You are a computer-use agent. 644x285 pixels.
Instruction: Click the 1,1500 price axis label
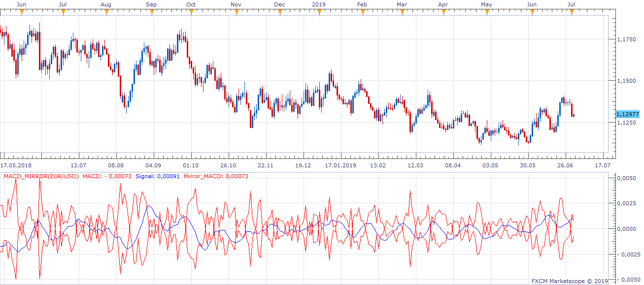click(x=626, y=81)
